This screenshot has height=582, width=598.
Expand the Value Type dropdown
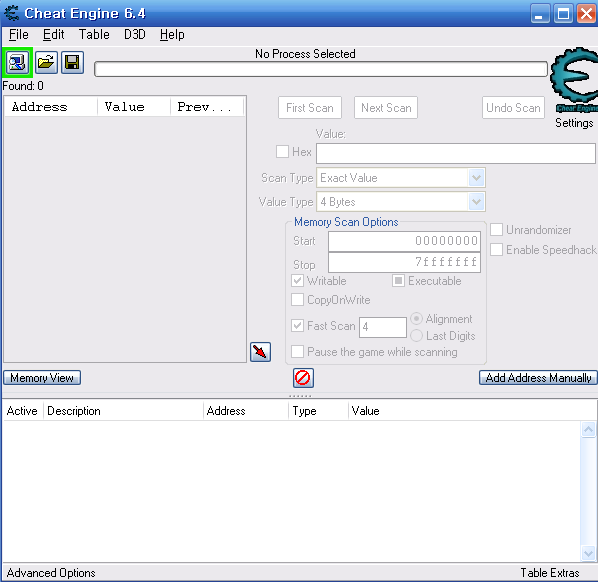(x=476, y=202)
